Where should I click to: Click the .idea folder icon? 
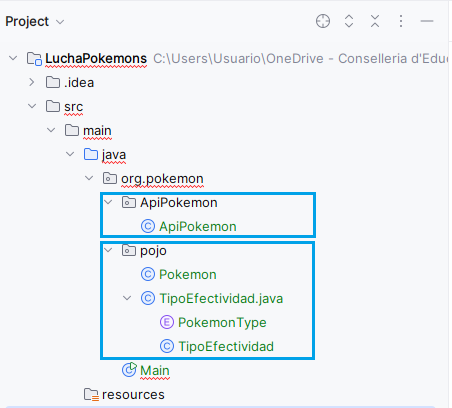tap(53, 82)
